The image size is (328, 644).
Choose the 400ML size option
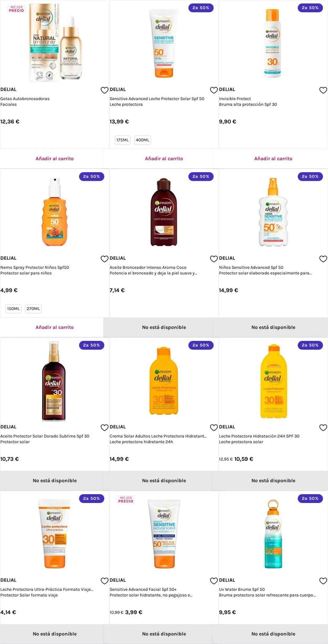click(x=142, y=140)
